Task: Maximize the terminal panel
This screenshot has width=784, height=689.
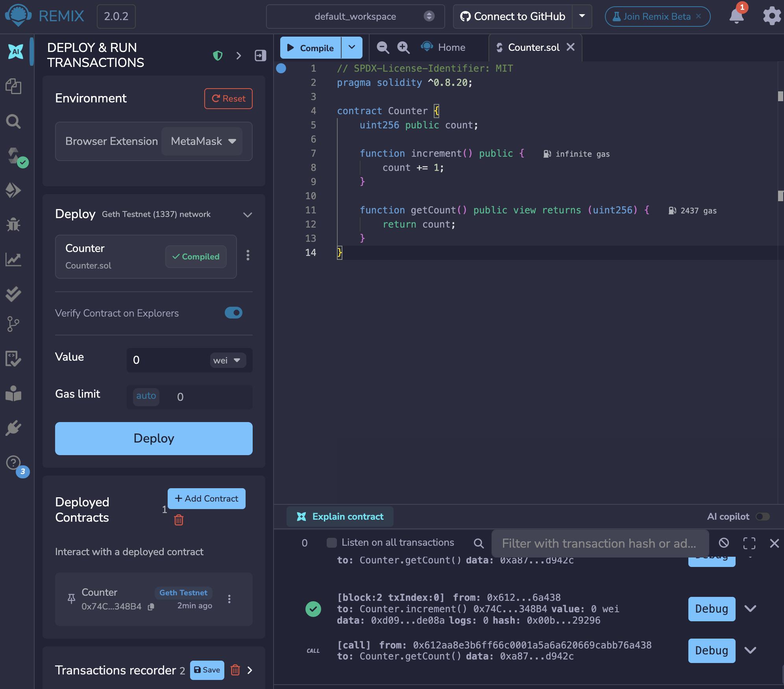Action: point(749,543)
